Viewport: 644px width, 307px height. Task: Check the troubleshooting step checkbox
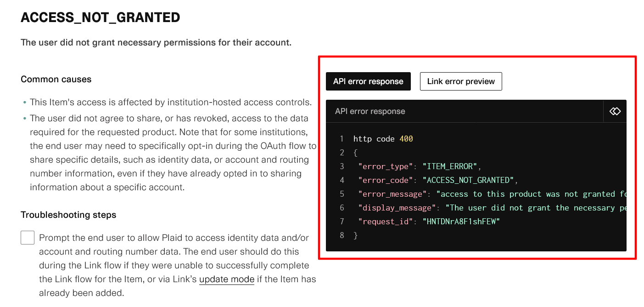point(28,238)
